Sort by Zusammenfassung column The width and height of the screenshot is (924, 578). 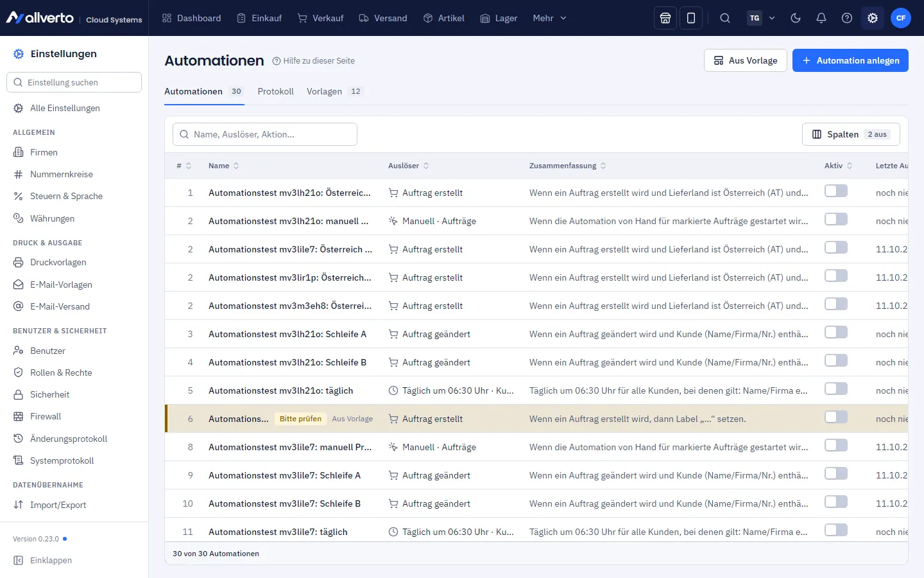point(568,166)
